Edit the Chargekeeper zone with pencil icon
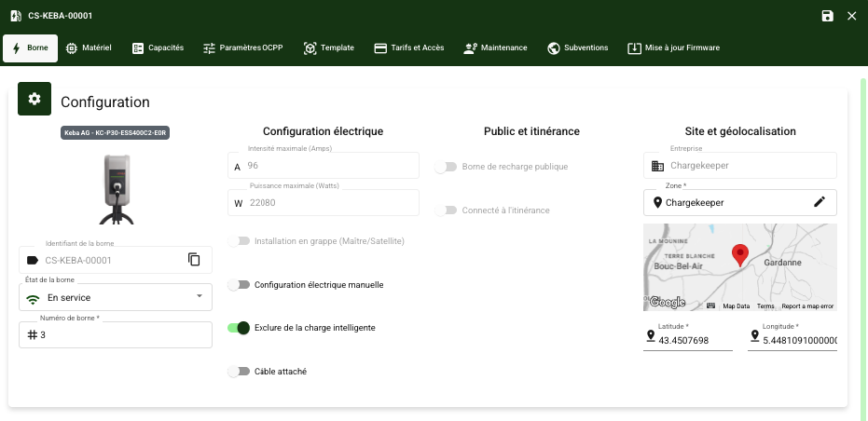 click(x=820, y=202)
